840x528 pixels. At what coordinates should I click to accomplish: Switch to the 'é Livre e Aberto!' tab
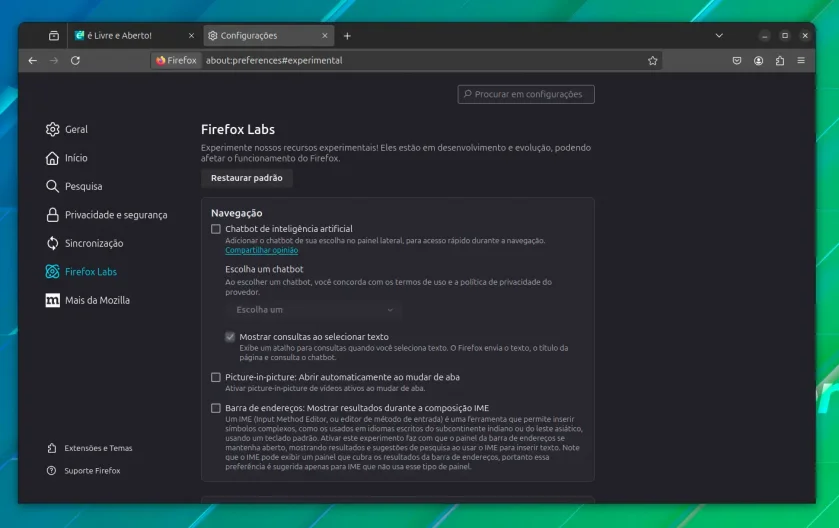(x=134, y=36)
